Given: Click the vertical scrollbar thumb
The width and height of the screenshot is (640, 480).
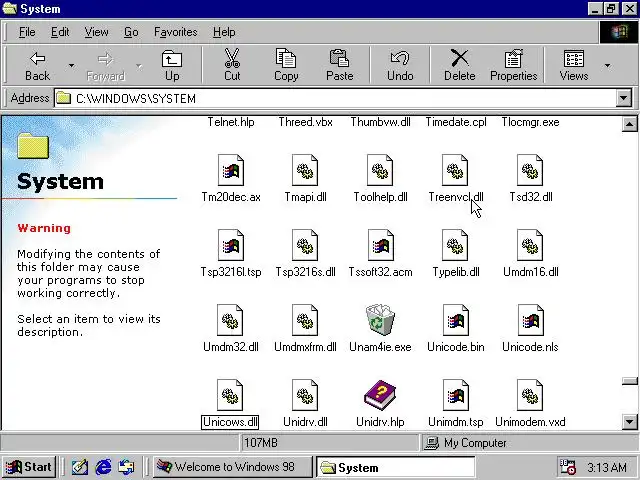Looking at the screenshot, I should click(629, 381).
